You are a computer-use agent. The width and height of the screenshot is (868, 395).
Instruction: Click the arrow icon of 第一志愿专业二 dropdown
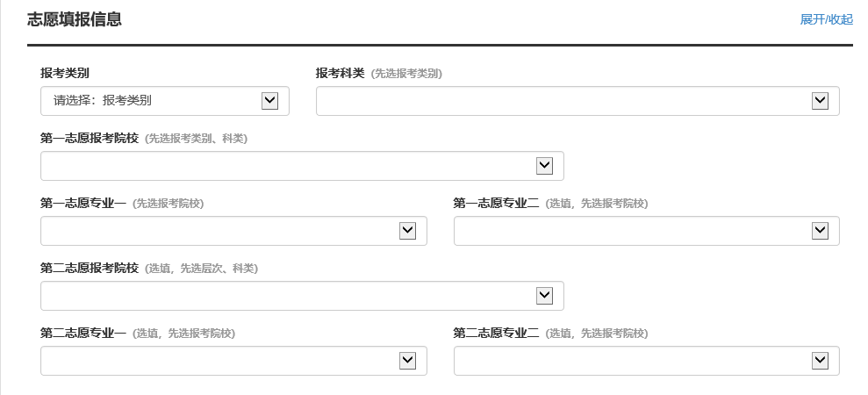tap(821, 231)
